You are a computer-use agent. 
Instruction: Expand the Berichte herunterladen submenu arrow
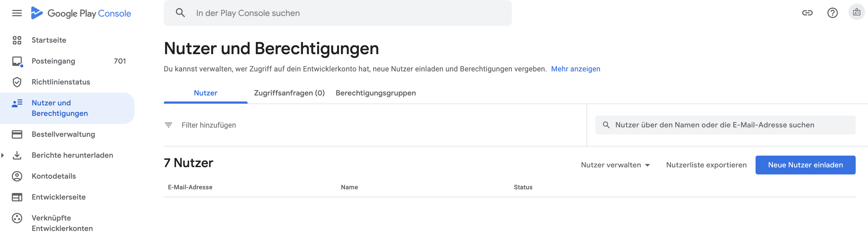click(3, 155)
